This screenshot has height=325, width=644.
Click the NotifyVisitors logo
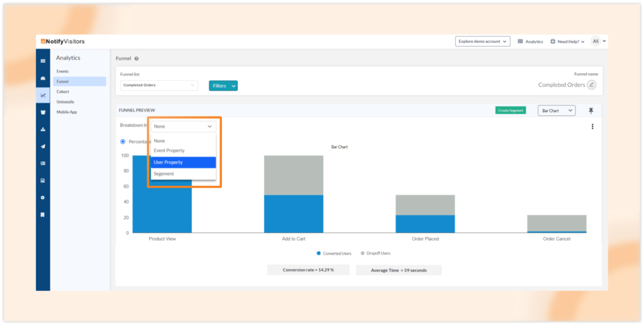pyautogui.click(x=62, y=42)
